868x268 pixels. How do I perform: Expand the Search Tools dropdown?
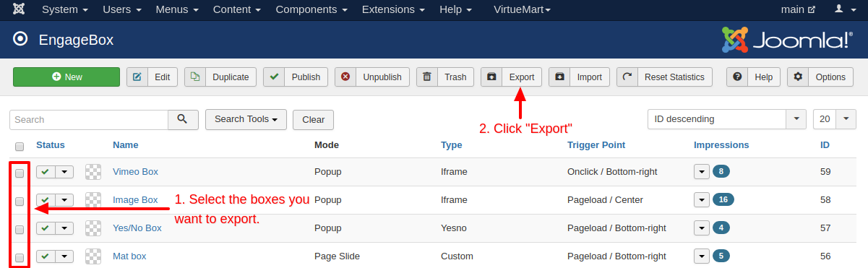[x=246, y=119]
